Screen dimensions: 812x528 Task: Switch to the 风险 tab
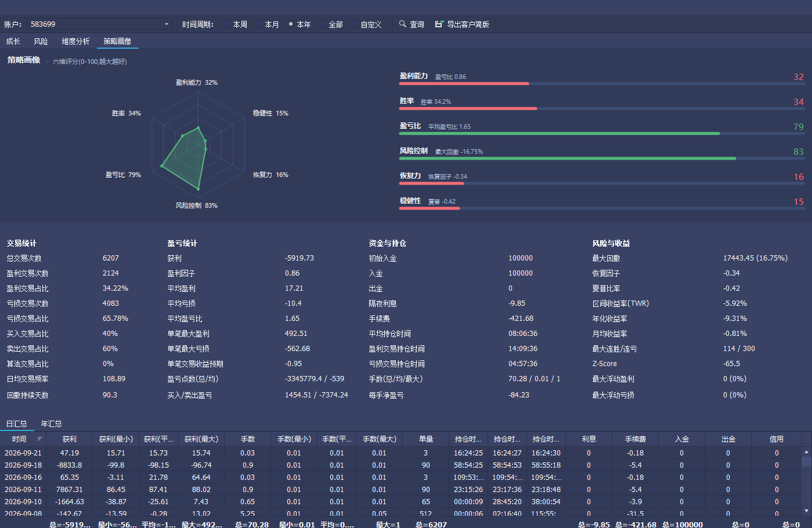[41, 41]
